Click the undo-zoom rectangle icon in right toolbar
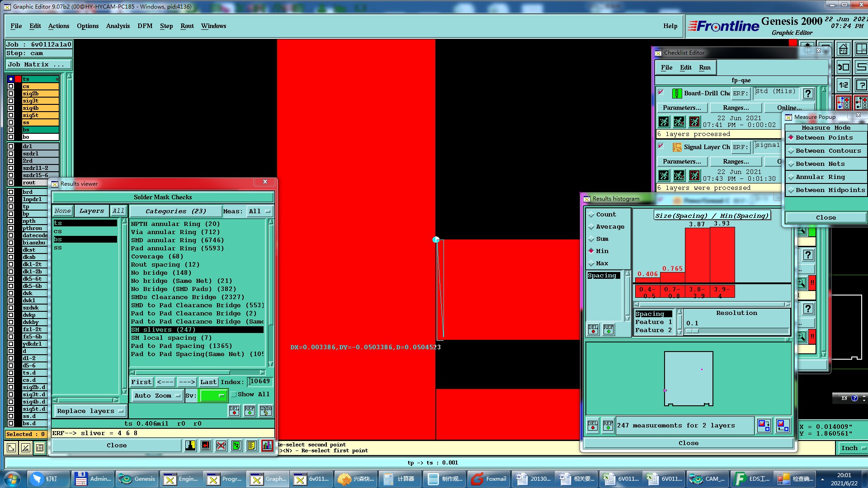This screenshot has width=868, height=488. (x=843, y=67)
